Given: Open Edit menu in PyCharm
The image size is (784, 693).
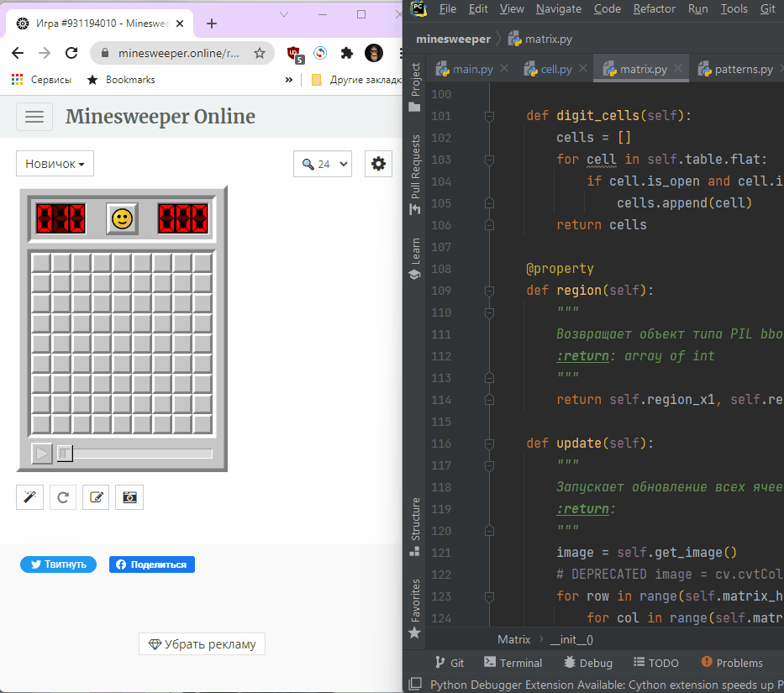Looking at the screenshot, I should tap(478, 9).
